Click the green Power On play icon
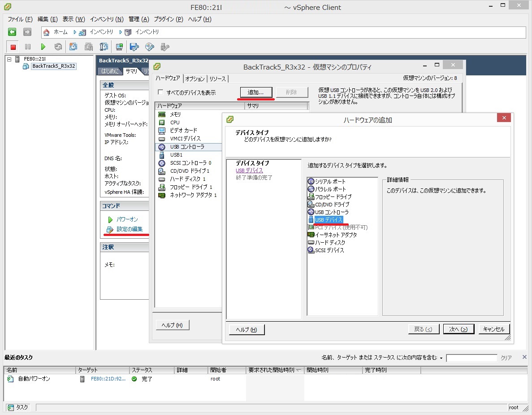 point(43,47)
